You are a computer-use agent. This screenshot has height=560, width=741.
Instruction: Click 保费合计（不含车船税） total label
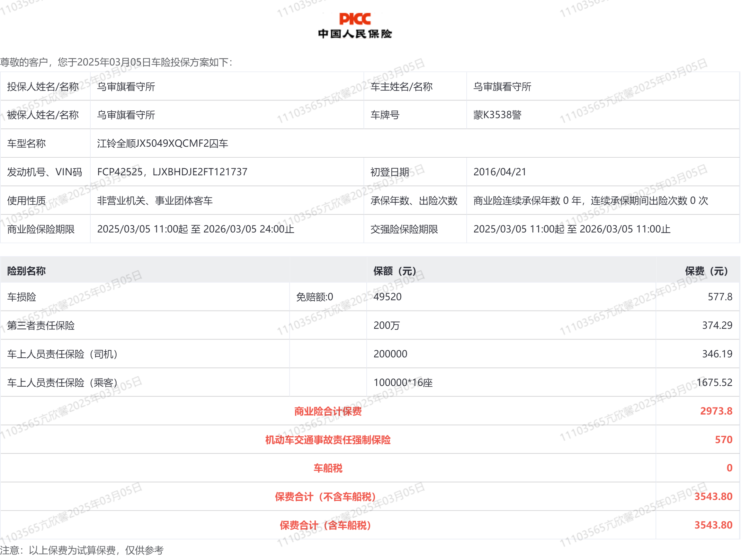pos(325,497)
